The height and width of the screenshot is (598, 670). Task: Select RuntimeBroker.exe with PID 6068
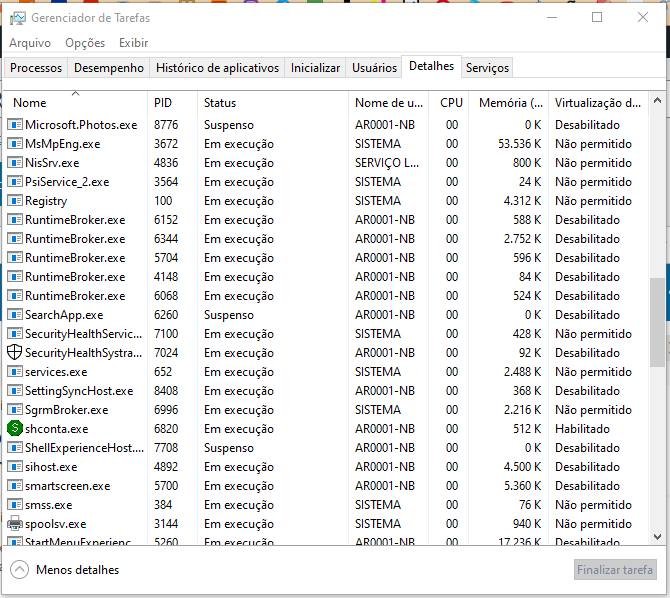click(x=75, y=296)
